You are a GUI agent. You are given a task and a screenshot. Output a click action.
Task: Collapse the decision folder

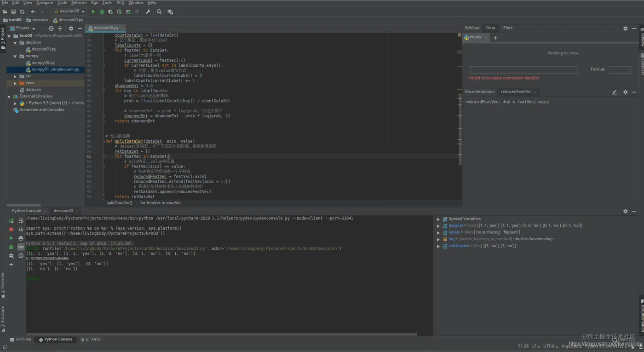click(x=15, y=42)
